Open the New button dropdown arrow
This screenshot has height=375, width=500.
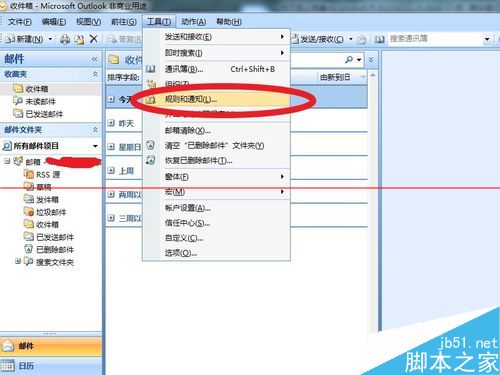[50, 39]
